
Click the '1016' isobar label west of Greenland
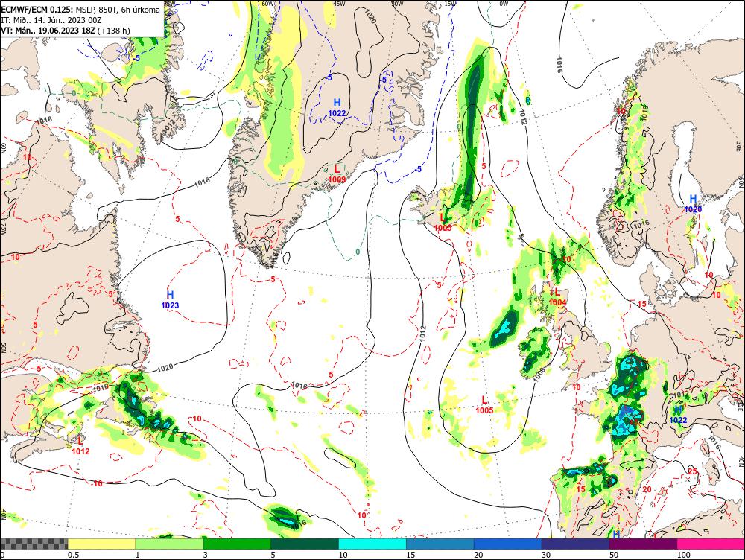pyautogui.click(x=203, y=182)
